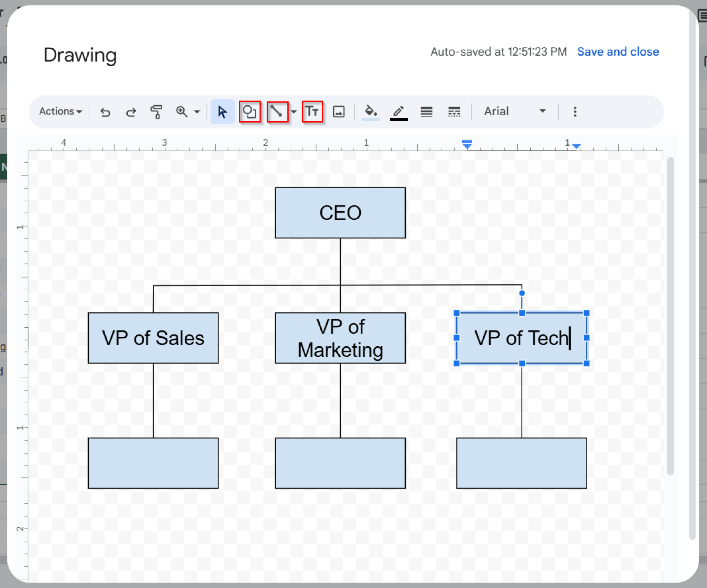
Task: Open the Border color picker
Action: coord(399,111)
